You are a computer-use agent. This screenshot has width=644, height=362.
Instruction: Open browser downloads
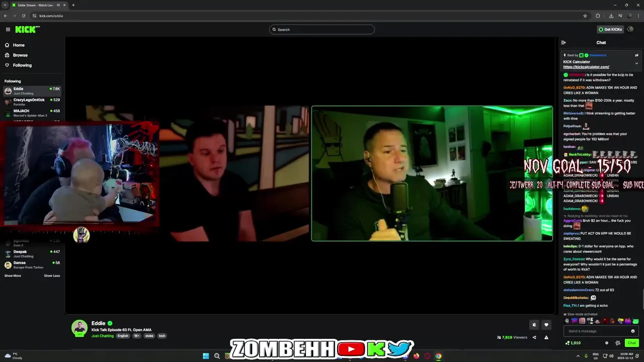611,16
